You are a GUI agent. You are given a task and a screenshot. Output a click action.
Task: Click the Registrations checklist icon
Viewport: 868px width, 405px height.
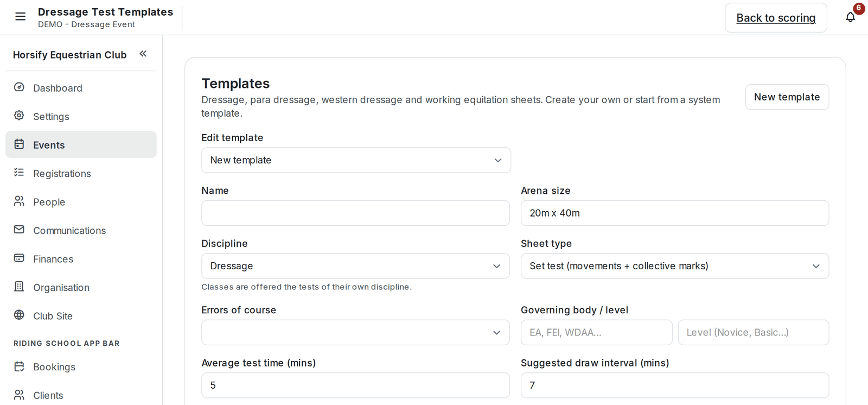(19, 173)
